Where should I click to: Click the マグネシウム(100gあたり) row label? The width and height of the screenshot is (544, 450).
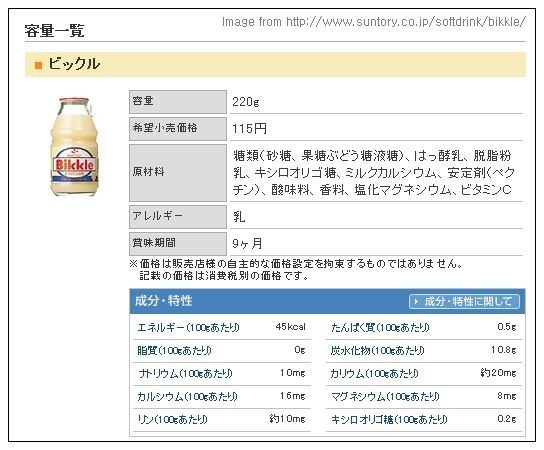tap(385, 397)
